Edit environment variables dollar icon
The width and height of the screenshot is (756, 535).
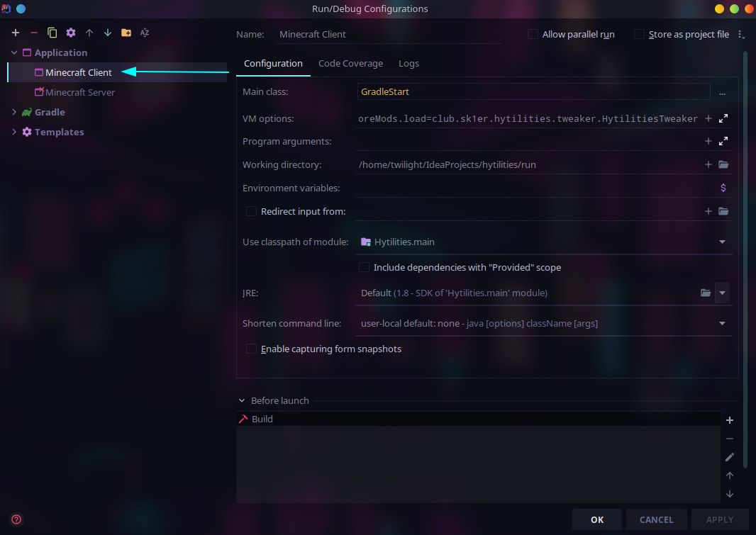tap(723, 188)
